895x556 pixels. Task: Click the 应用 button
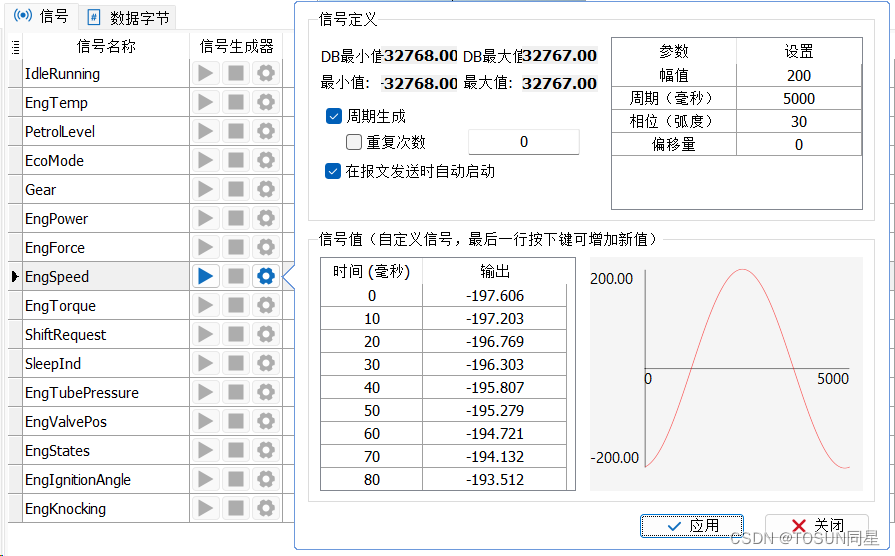click(692, 526)
